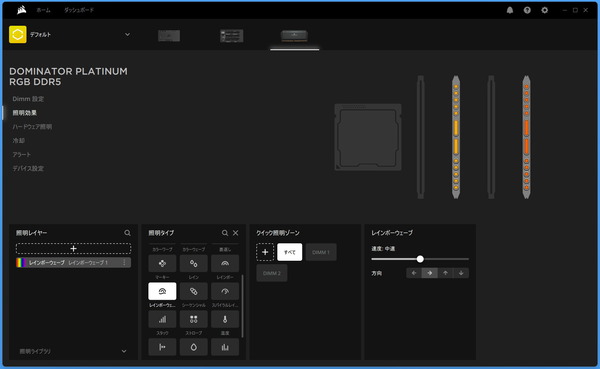This screenshot has width=600, height=369.
Task: Open the アラート sidebar item
Action: pos(21,155)
